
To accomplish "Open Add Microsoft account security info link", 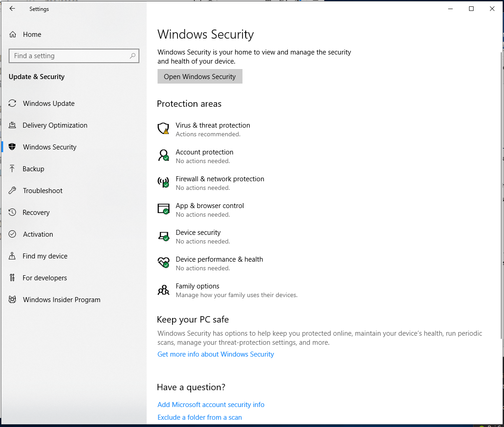I will [211, 404].
